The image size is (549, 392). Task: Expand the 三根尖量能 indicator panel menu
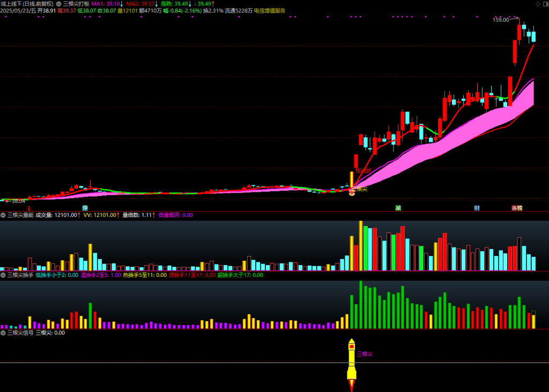(3, 215)
